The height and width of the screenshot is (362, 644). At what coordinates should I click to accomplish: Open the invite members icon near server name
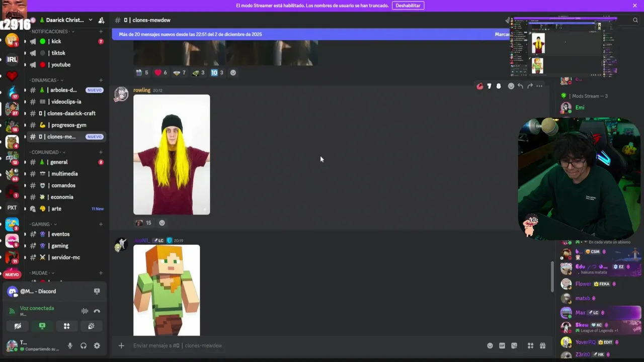pyautogui.click(x=101, y=20)
